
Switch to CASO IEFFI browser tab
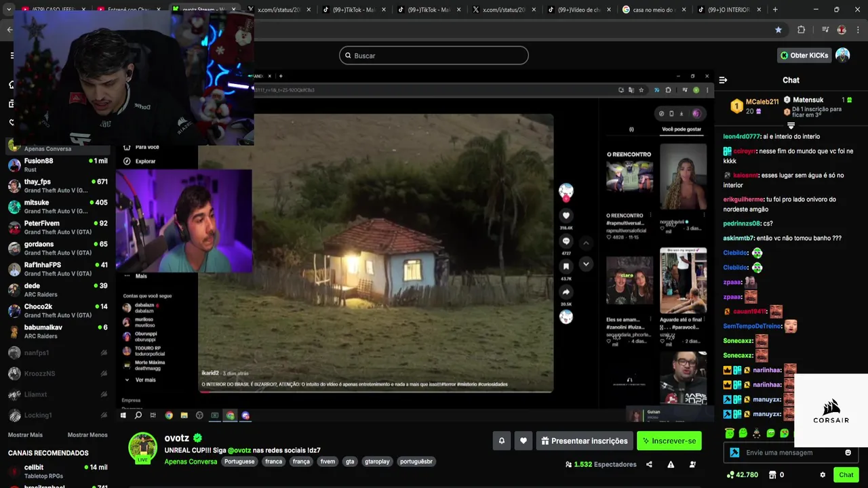point(54,9)
